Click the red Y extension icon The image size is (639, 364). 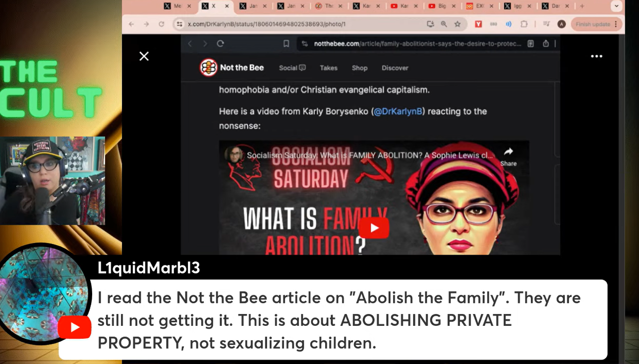(x=478, y=24)
